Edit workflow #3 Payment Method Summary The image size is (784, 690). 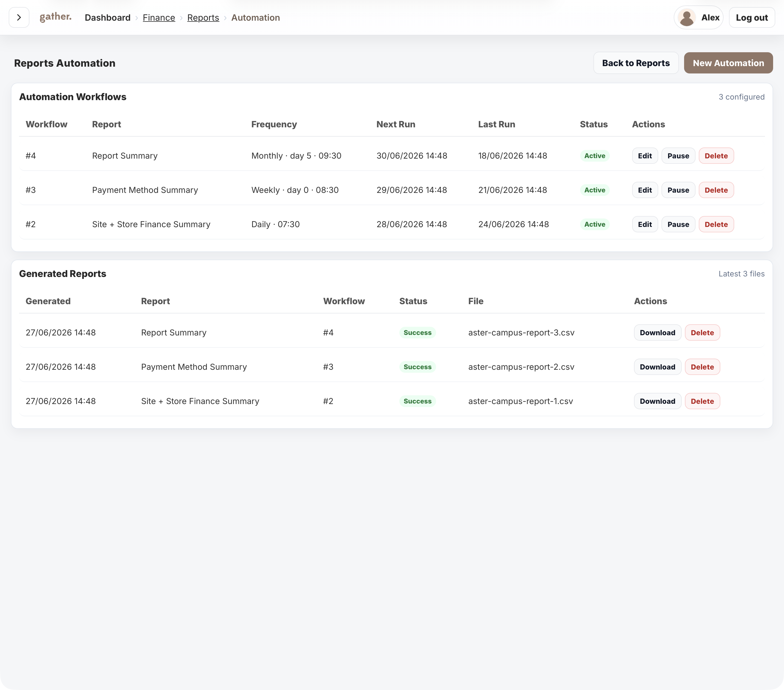[x=645, y=190]
